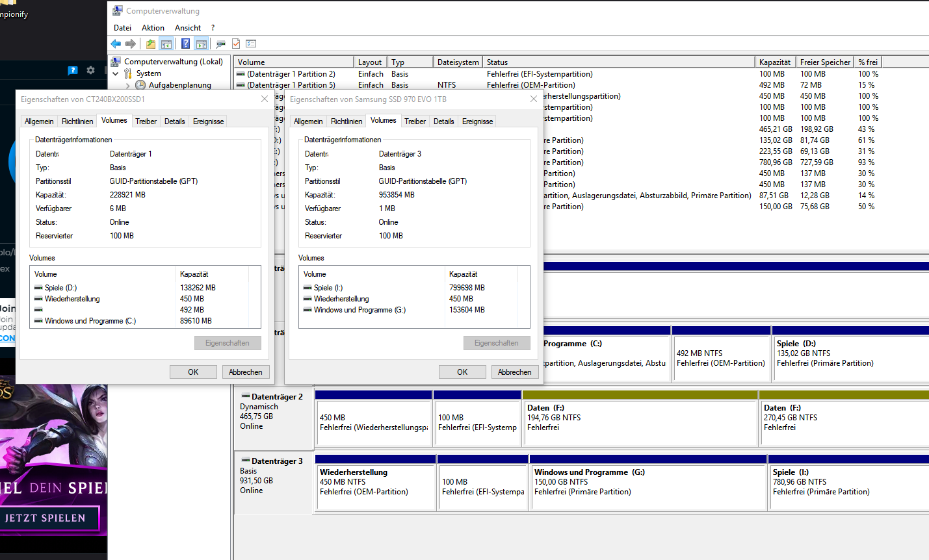This screenshot has width=929, height=560.
Task: Open the ? help menu
Action: click(213, 28)
